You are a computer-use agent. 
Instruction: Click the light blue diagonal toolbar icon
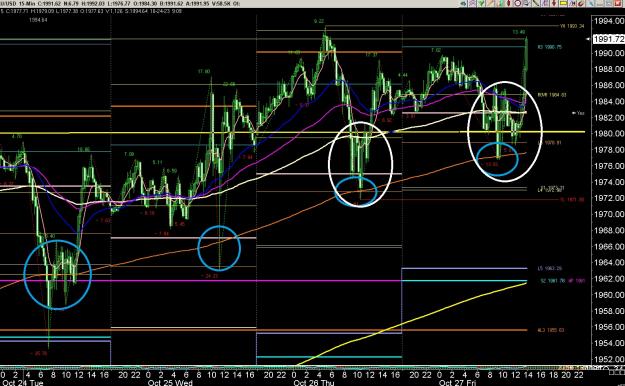(590, 4)
